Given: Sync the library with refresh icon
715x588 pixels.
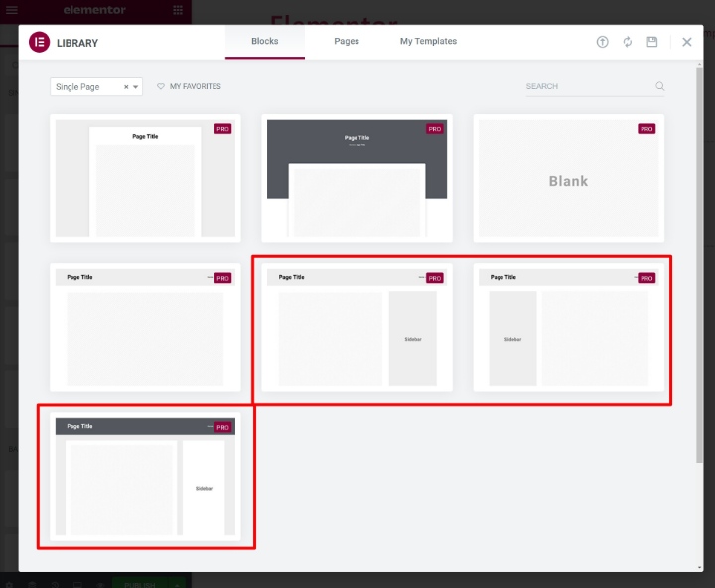Looking at the screenshot, I should (628, 42).
